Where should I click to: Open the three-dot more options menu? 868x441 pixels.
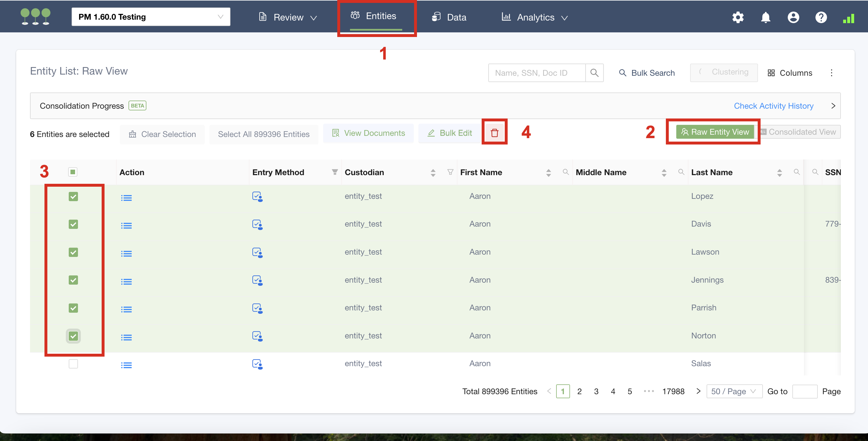[x=832, y=73]
